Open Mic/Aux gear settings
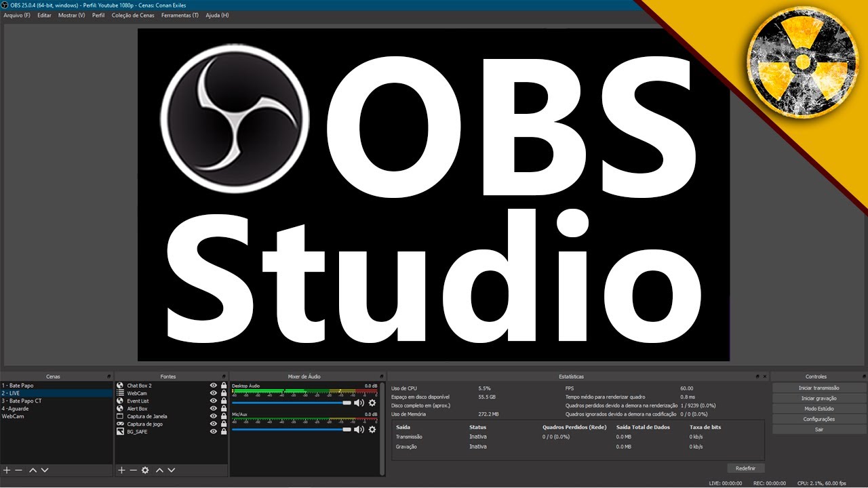The image size is (868, 488). click(x=372, y=429)
